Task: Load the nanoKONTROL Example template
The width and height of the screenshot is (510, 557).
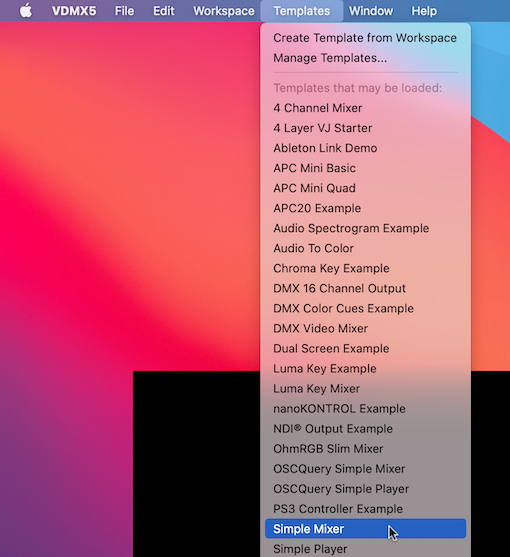Action: click(x=365, y=409)
